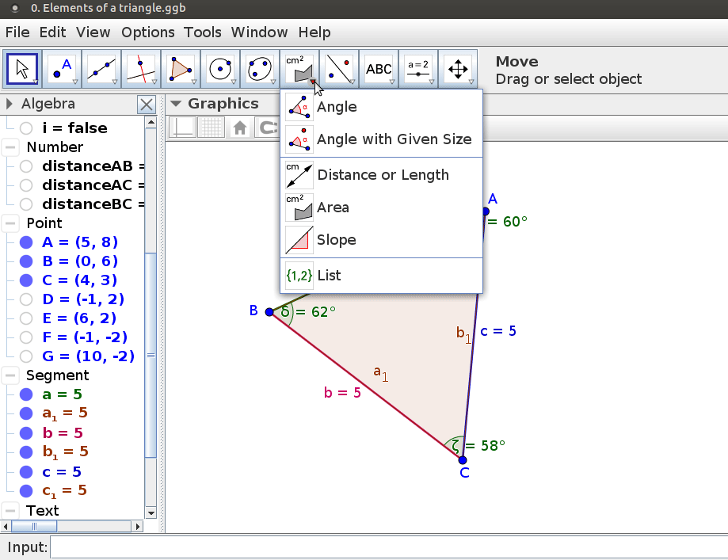728x560 pixels.
Task: Choose Slope from the tool dropdown
Action: 381,240
